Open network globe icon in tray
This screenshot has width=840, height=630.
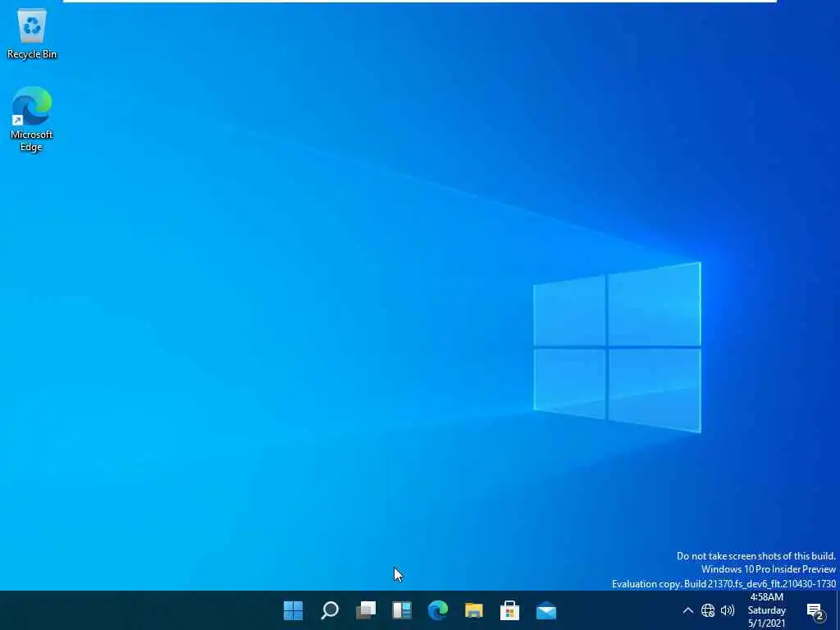click(x=708, y=610)
